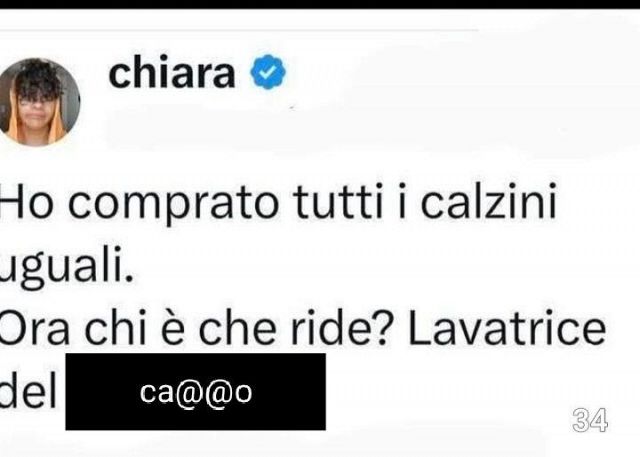Click the blue verified badge
Image resolution: width=640 pixels, height=457 pixels.
point(268,72)
